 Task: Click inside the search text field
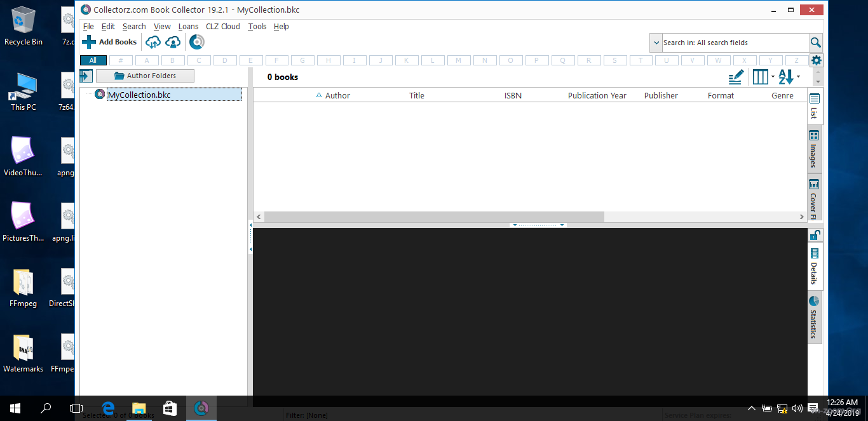[x=735, y=43]
